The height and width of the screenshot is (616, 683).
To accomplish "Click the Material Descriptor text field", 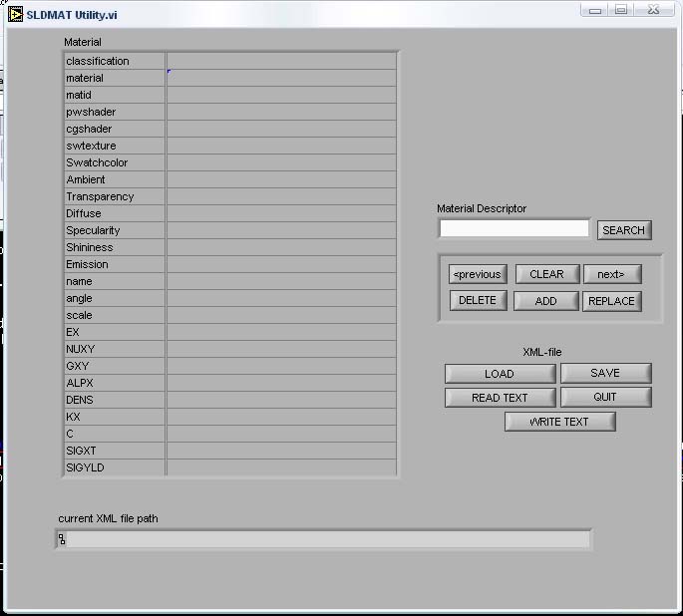I will (514, 229).
